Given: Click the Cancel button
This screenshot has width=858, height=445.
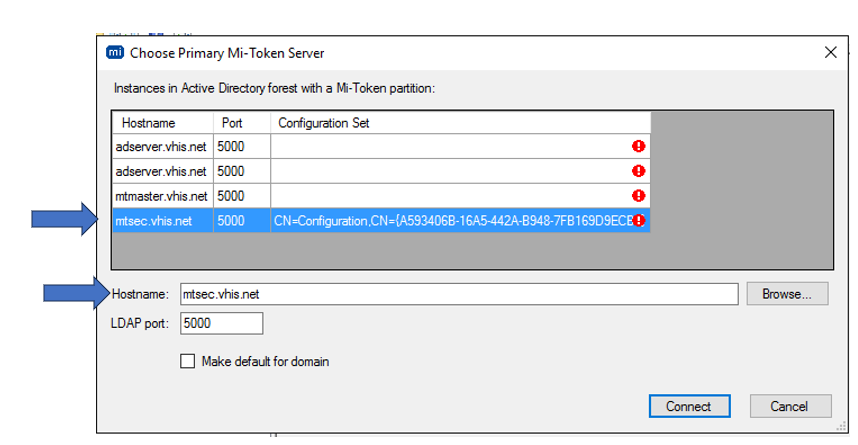Looking at the screenshot, I should pos(790,406).
